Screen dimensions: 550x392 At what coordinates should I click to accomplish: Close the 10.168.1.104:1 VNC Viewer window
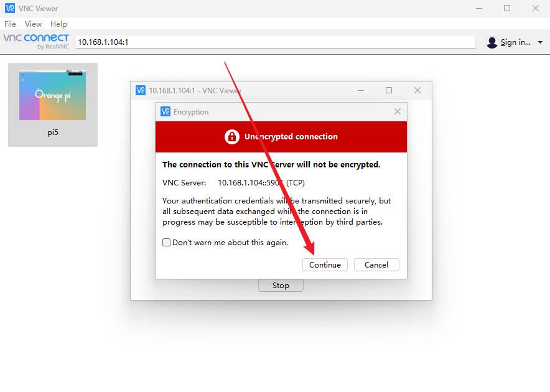(417, 90)
